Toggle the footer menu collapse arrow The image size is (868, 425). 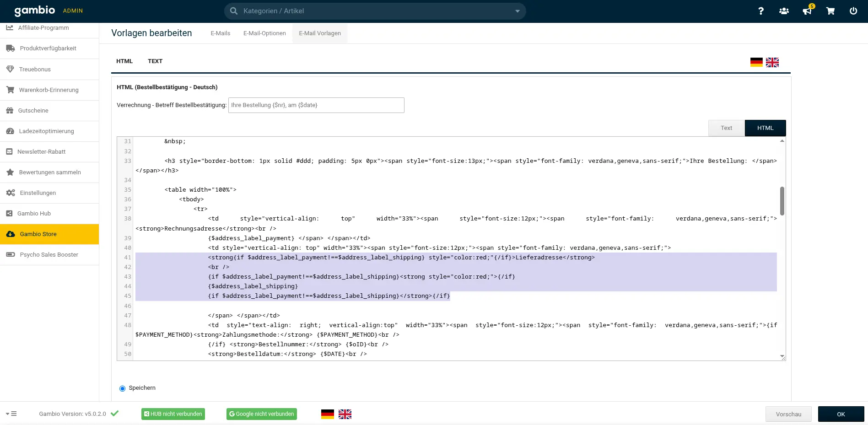[11, 414]
